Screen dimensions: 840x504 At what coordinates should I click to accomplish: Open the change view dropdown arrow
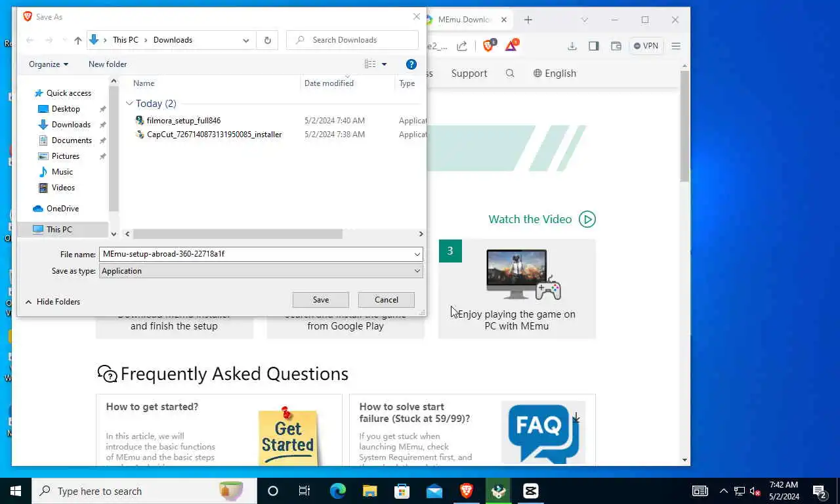point(384,64)
